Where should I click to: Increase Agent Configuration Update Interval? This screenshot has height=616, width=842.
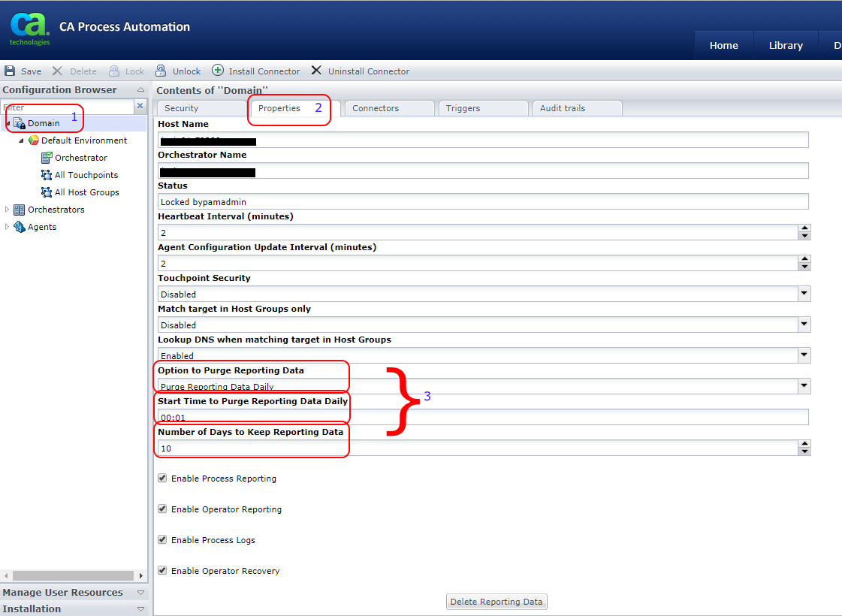tap(804, 259)
